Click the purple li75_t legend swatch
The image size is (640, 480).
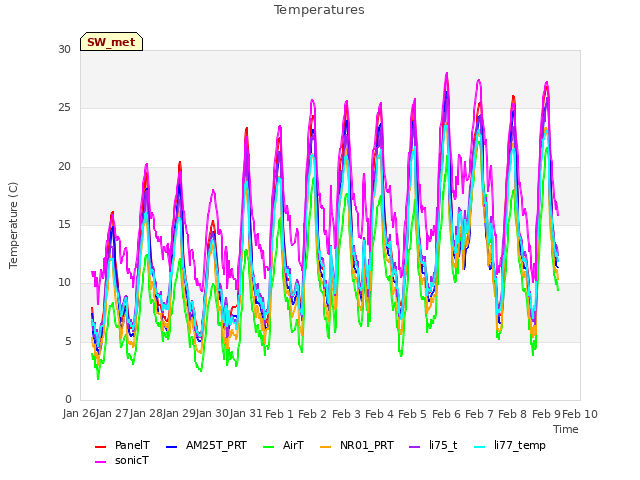414,447
